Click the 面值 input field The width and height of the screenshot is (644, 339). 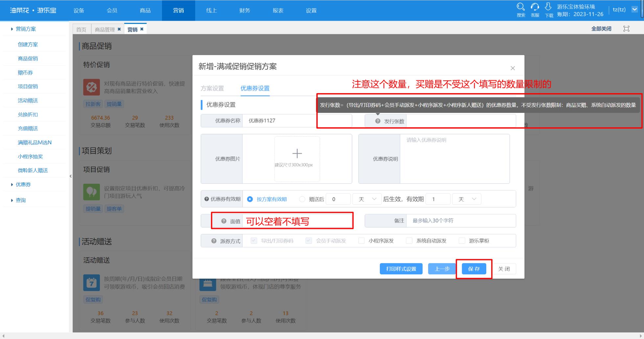297,221
